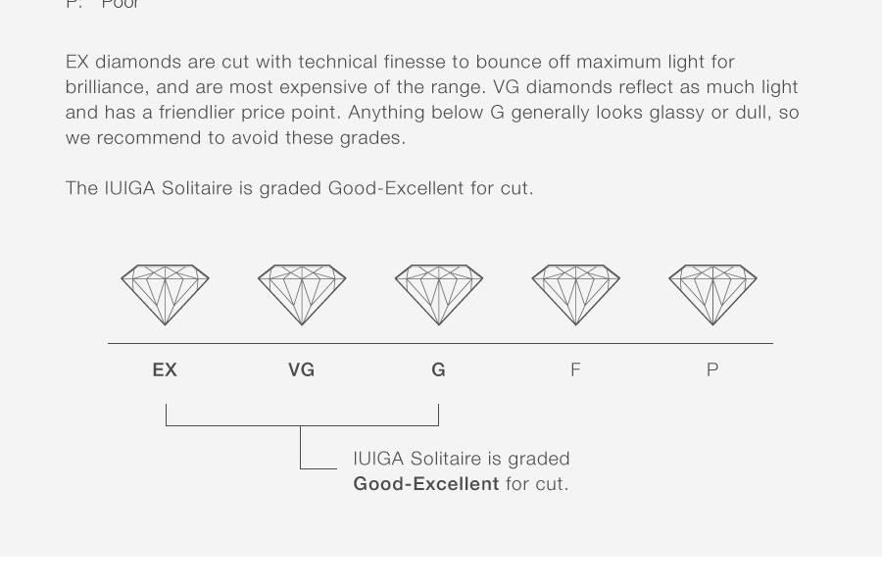The width and height of the screenshot is (882, 588).
Task: Click the bold VG label
Action: tap(302, 369)
